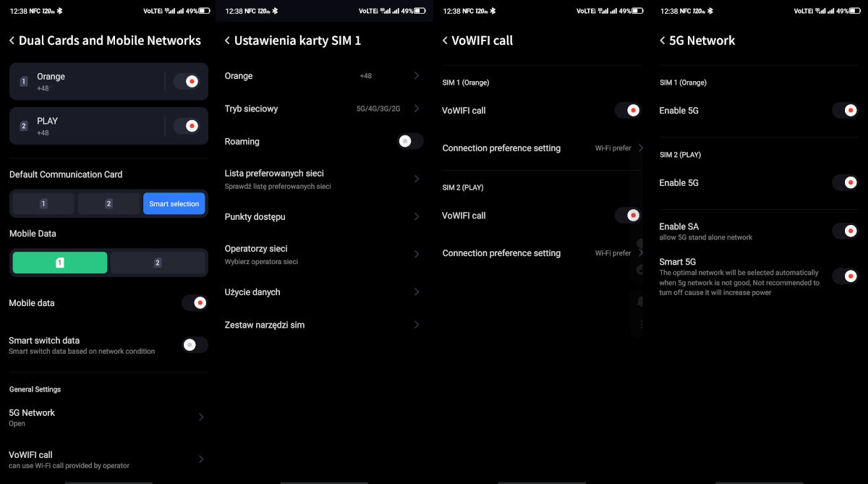Disable the Orange SIM card toggle
Screen dimensions: 868x484
click(x=190, y=82)
